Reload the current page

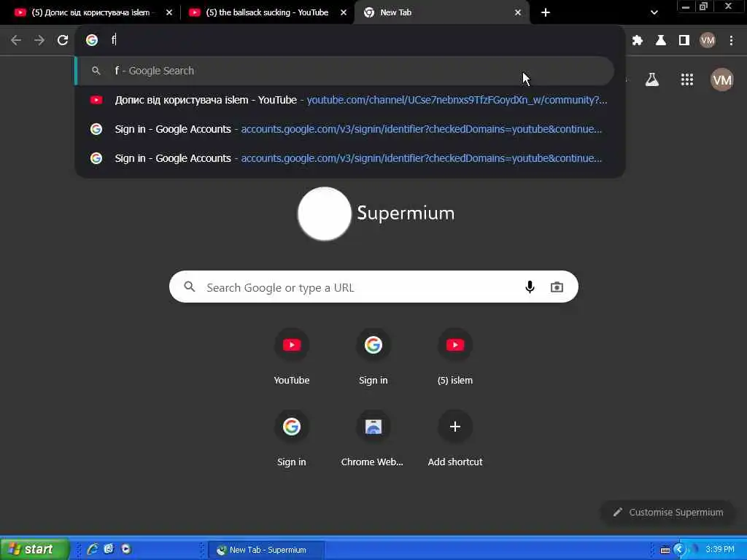coord(63,40)
